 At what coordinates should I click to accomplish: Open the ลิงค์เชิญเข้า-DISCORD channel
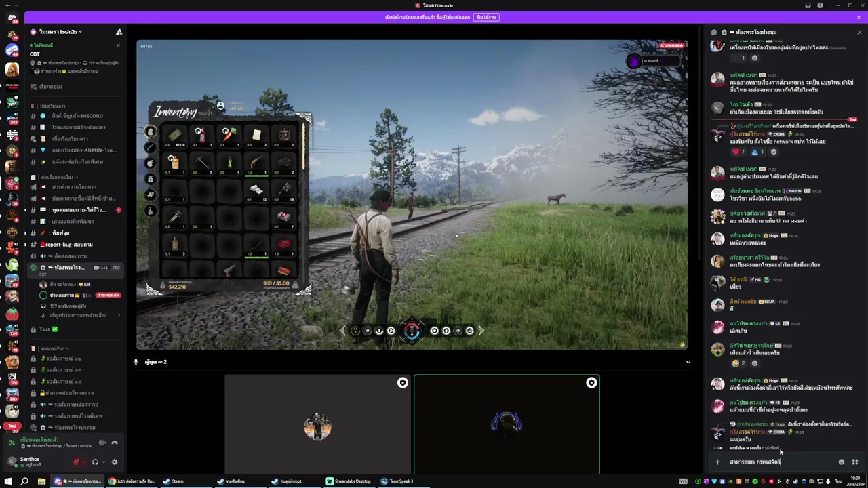tap(77, 116)
